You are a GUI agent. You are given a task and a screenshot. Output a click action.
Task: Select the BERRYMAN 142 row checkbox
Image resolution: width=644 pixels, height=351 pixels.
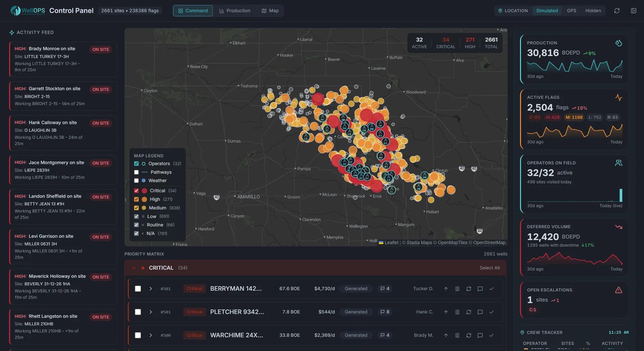tap(138, 289)
